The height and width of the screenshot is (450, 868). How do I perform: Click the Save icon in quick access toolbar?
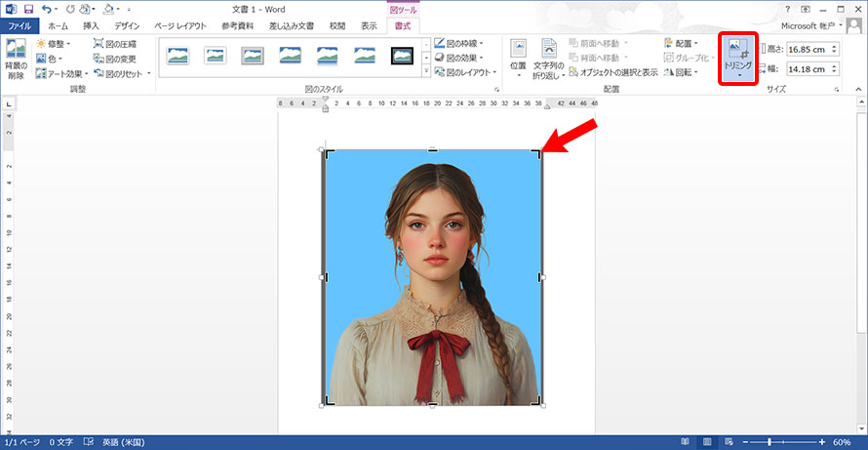(x=28, y=9)
